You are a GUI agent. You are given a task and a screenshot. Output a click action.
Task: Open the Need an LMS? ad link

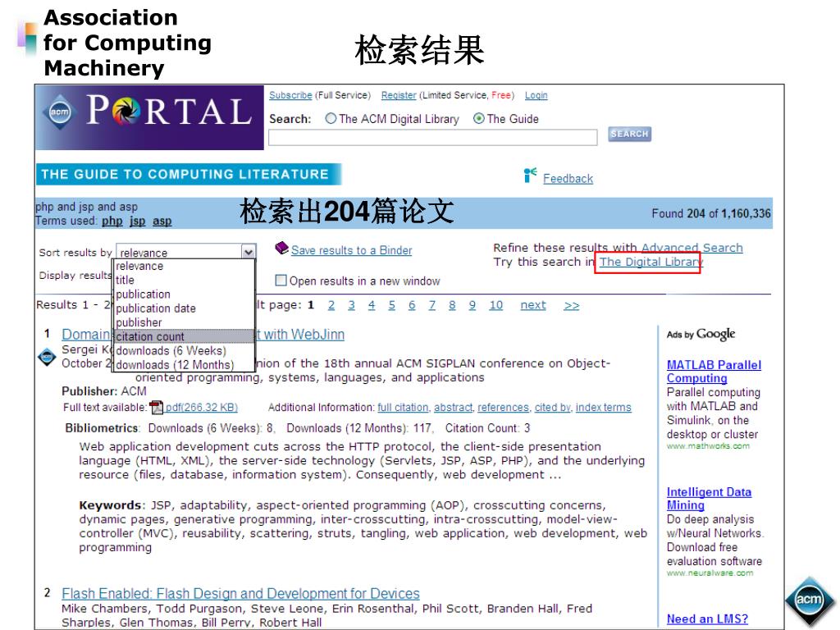tap(707, 619)
